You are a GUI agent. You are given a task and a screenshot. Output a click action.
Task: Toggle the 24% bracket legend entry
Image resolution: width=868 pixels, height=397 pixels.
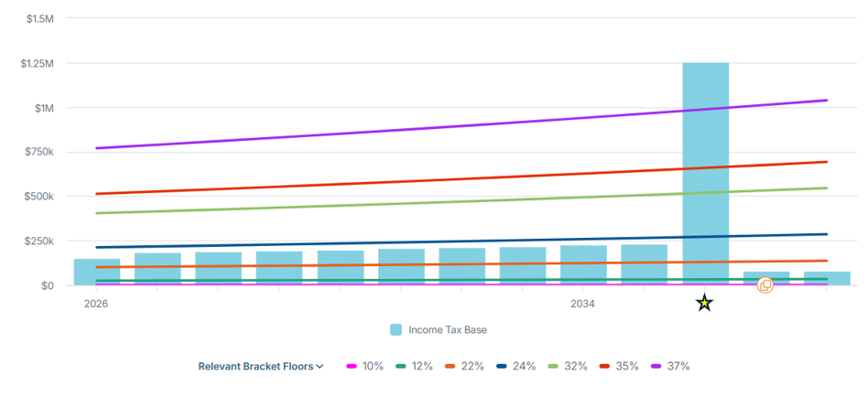point(515,366)
